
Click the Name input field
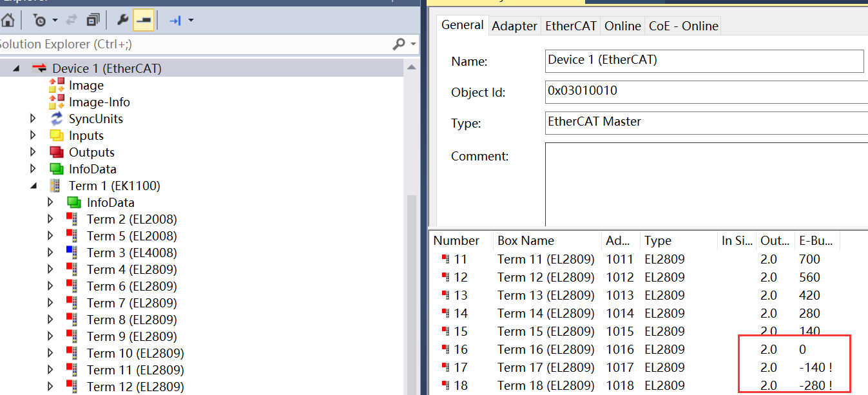pos(704,61)
